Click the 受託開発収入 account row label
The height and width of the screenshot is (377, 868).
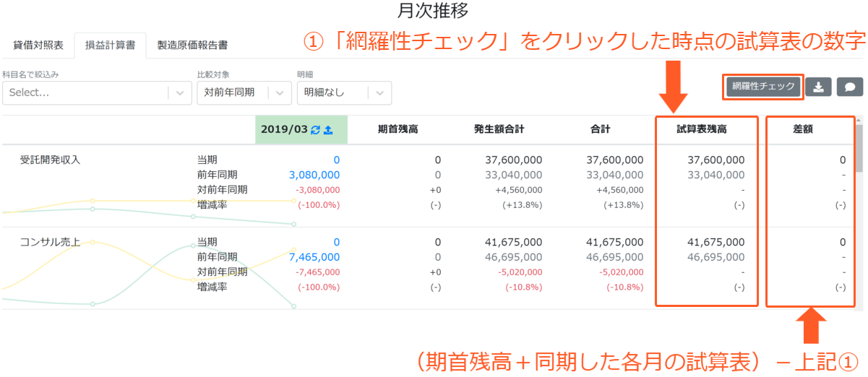point(50,160)
